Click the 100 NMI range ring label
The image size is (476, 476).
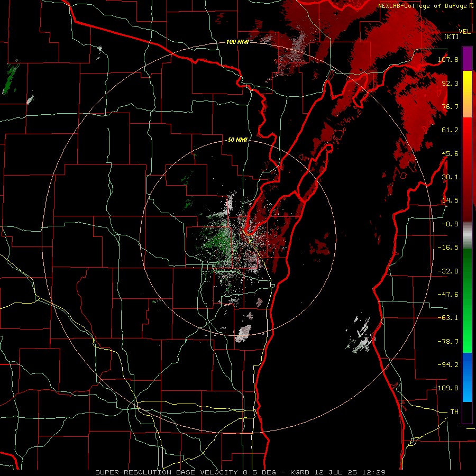(x=237, y=42)
